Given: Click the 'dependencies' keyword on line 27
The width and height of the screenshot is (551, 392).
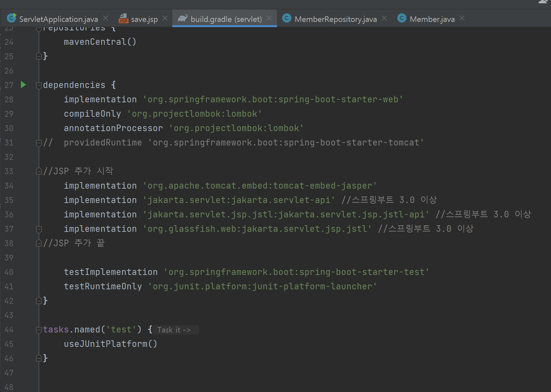Looking at the screenshot, I should [74, 85].
